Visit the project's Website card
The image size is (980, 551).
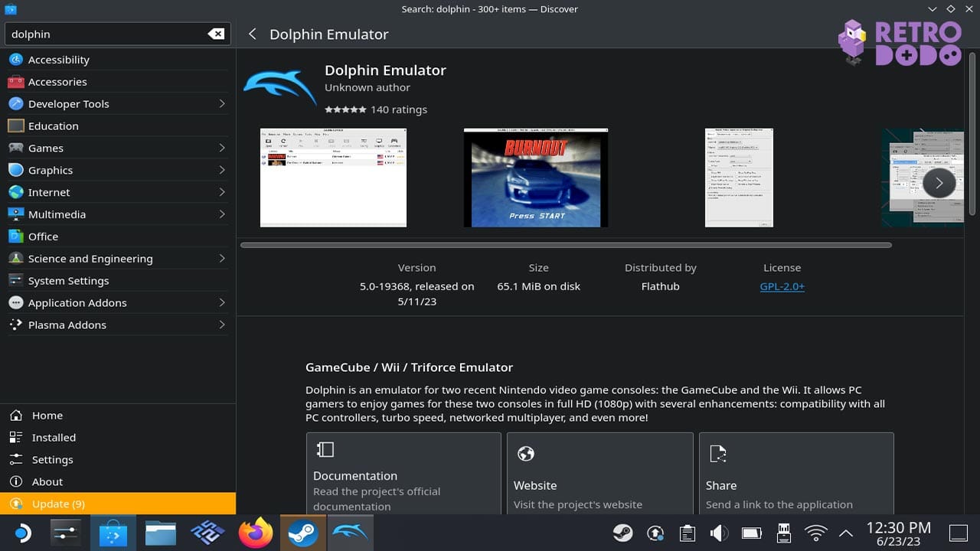coord(599,474)
